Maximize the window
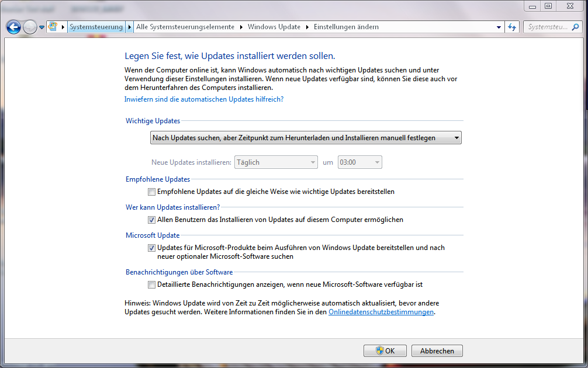This screenshot has width=588, height=368. (548, 6)
